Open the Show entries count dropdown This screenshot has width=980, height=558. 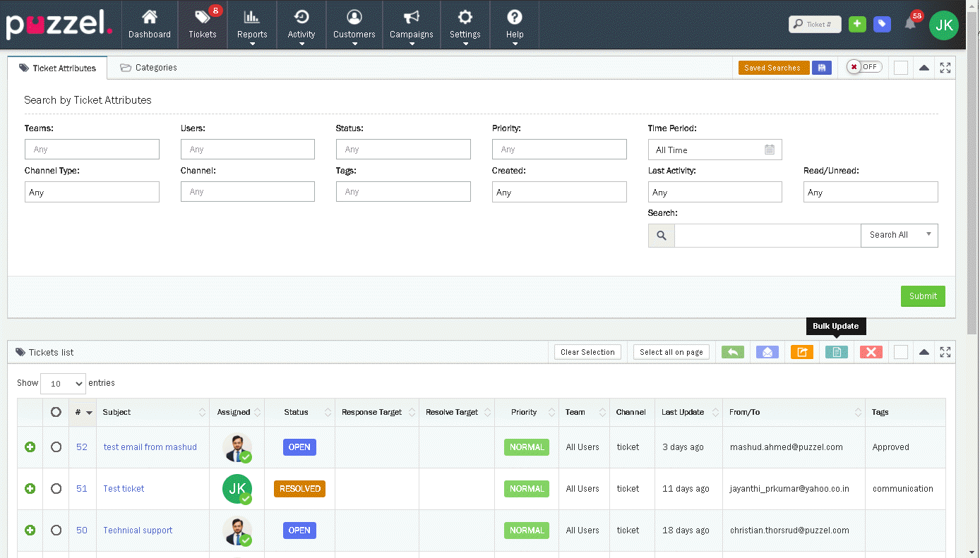tap(63, 384)
